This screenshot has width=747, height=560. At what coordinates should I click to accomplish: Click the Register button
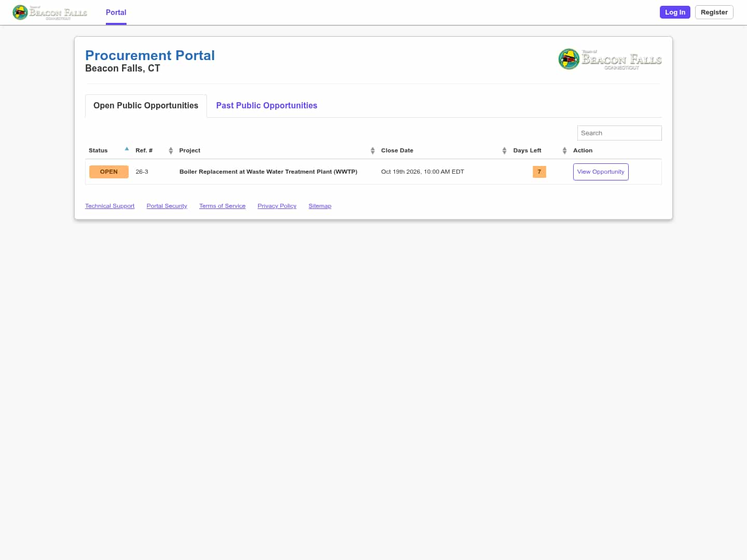point(714,12)
